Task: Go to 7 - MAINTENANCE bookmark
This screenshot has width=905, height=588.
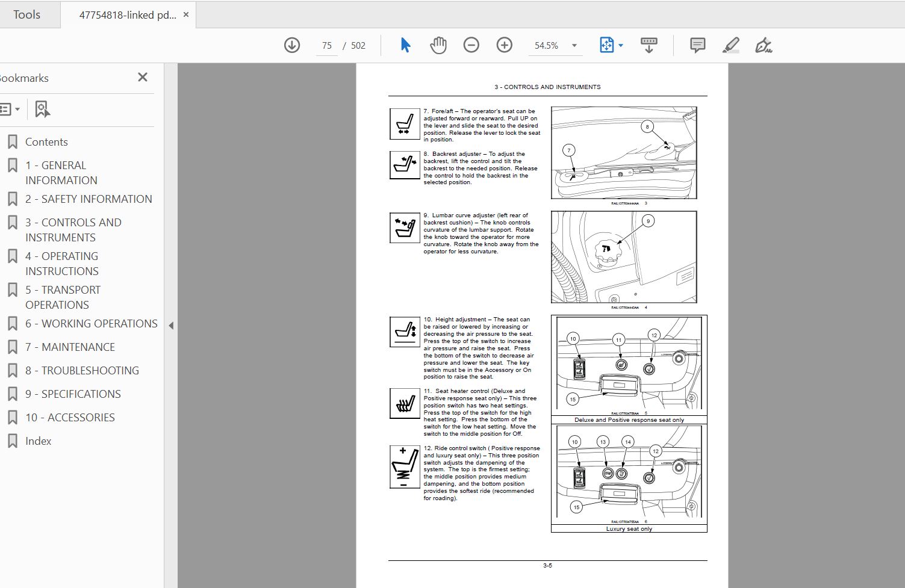Action: point(70,347)
